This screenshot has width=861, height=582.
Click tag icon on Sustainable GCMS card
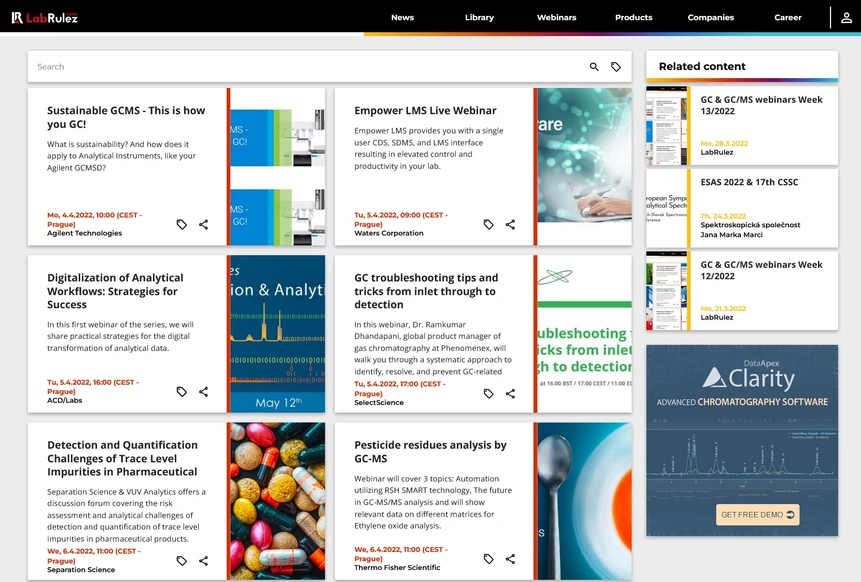(182, 224)
